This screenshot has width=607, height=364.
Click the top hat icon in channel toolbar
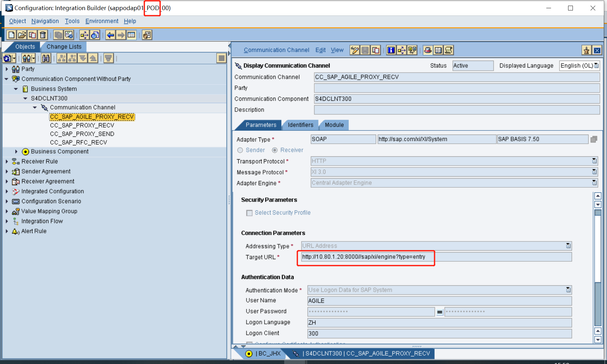(x=428, y=50)
